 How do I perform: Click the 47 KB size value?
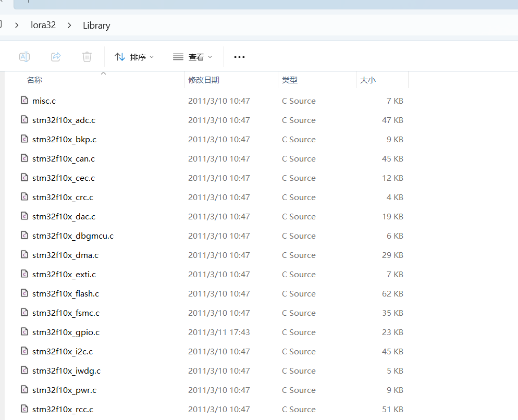coord(392,120)
